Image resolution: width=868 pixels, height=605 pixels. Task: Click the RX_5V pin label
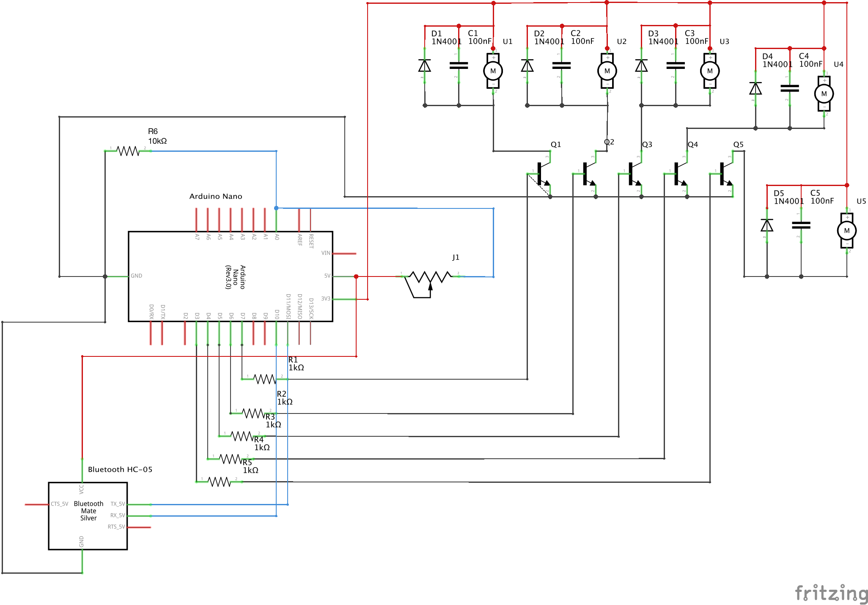click(118, 515)
